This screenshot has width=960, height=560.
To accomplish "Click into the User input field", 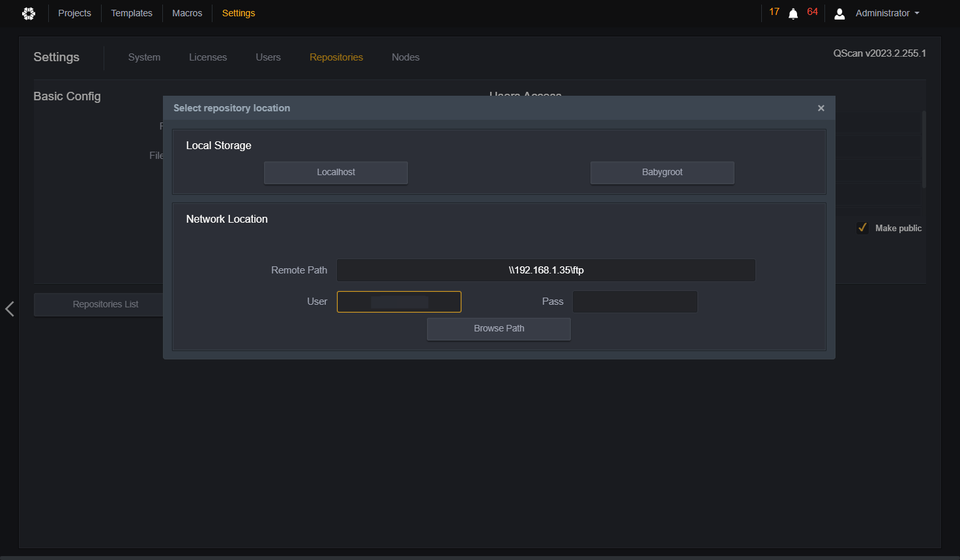I will click(x=399, y=301).
